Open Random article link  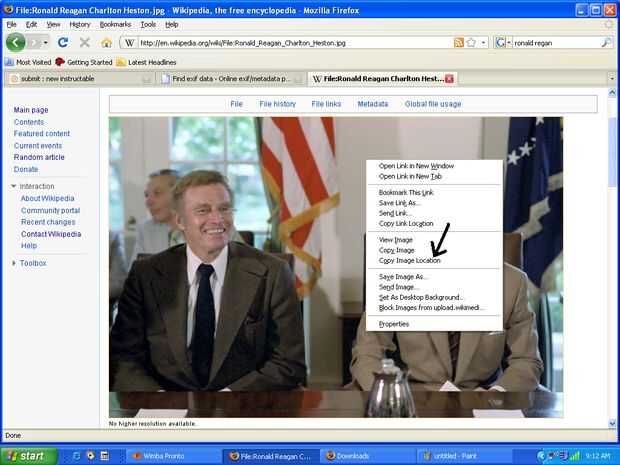pos(39,157)
